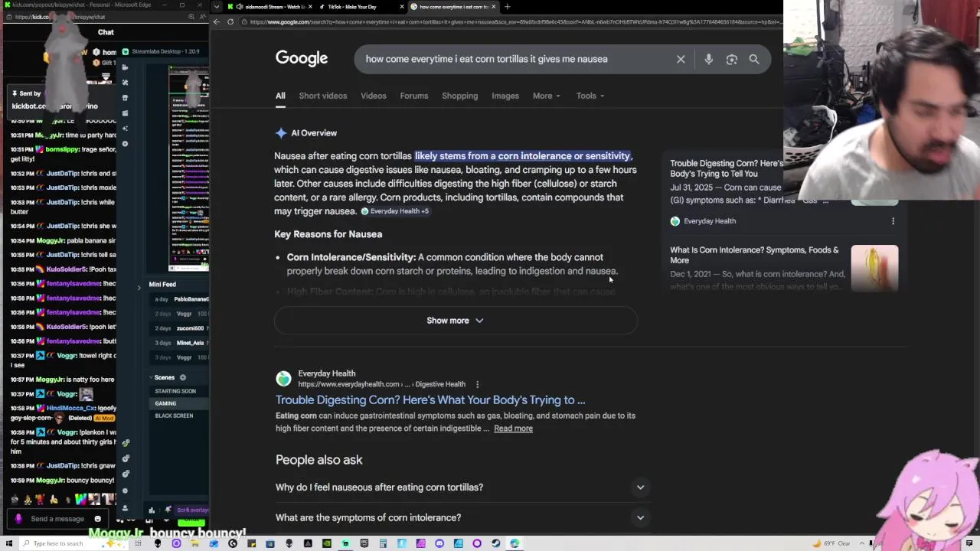Open the Forums results tab
Viewport: 980px width, 551px height.
(414, 96)
